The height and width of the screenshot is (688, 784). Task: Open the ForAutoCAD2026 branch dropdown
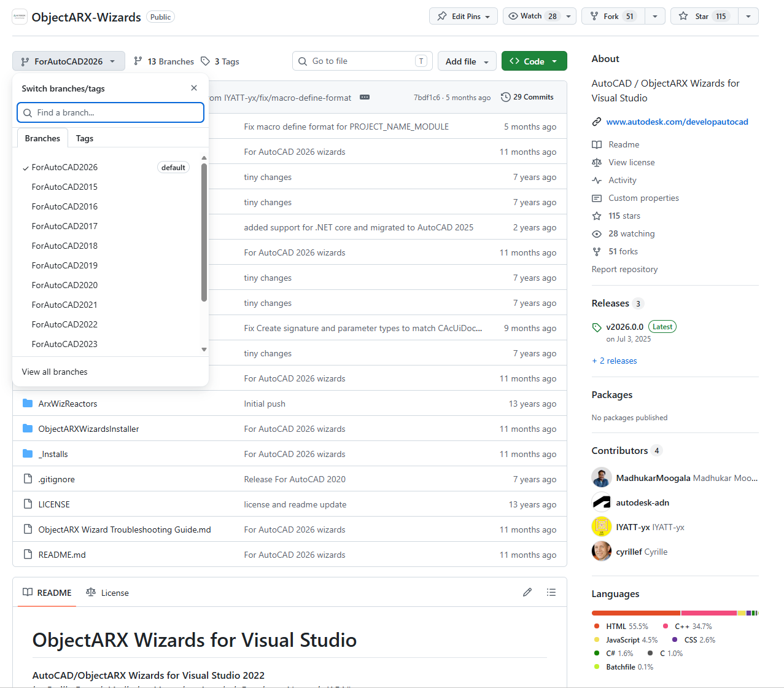69,61
